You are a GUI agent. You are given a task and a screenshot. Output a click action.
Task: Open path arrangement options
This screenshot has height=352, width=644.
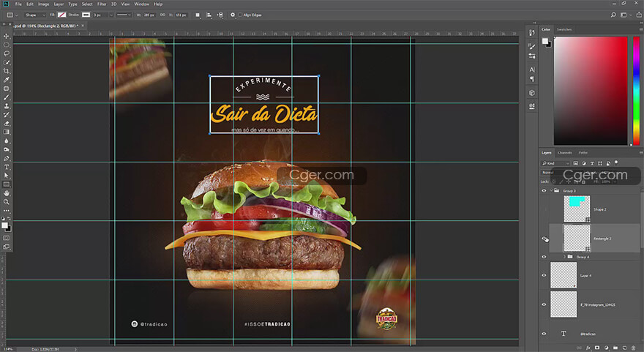220,15
